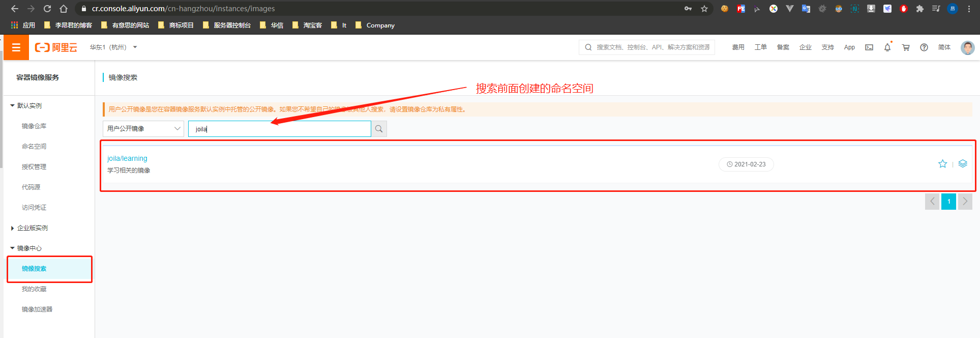Screen dimensions: 980x338
Task: Open the orange hamburger menu
Action: click(x=16, y=47)
